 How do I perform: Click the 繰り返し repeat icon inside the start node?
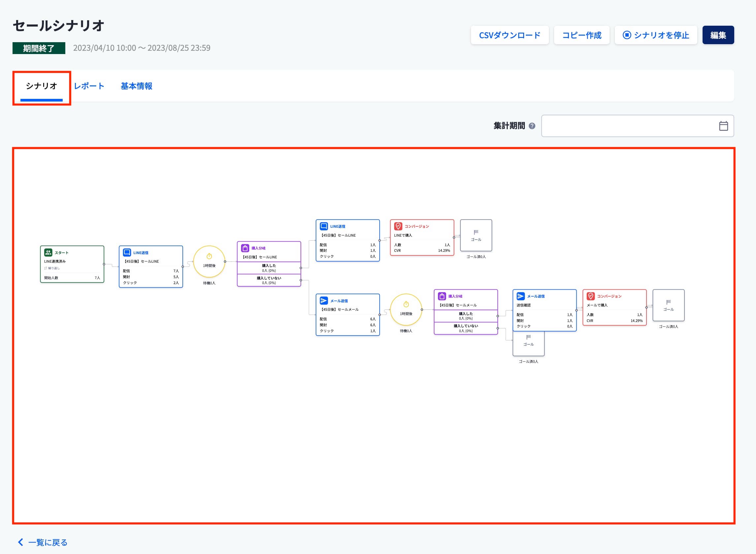click(46, 268)
